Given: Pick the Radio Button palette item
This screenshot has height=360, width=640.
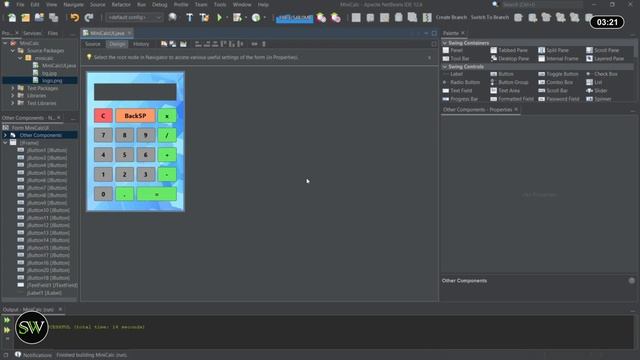Looking at the screenshot, I should pyautogui.click(x=461, y=82).
